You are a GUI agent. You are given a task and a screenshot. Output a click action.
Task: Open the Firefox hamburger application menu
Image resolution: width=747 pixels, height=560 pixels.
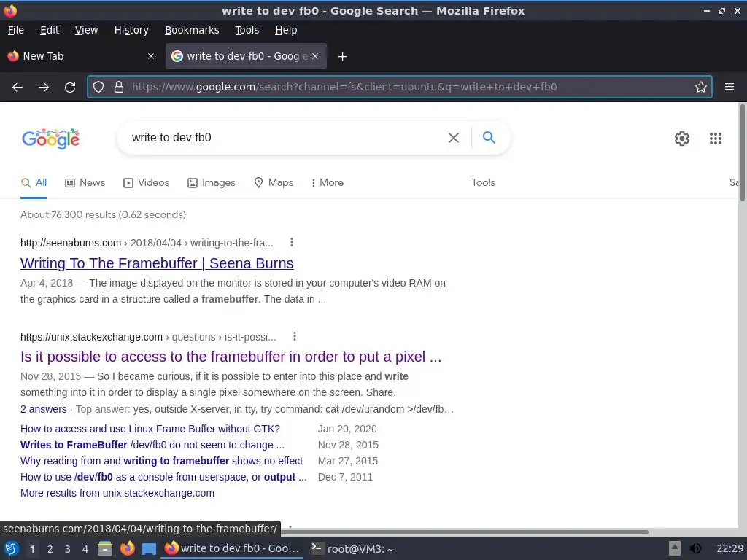pyautogui.click(x=729, y=87)
